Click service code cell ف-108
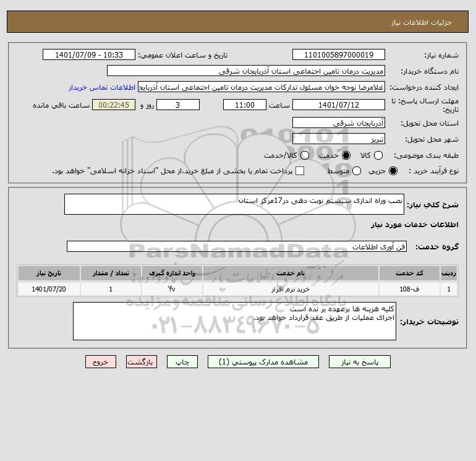 pos(409,289)
